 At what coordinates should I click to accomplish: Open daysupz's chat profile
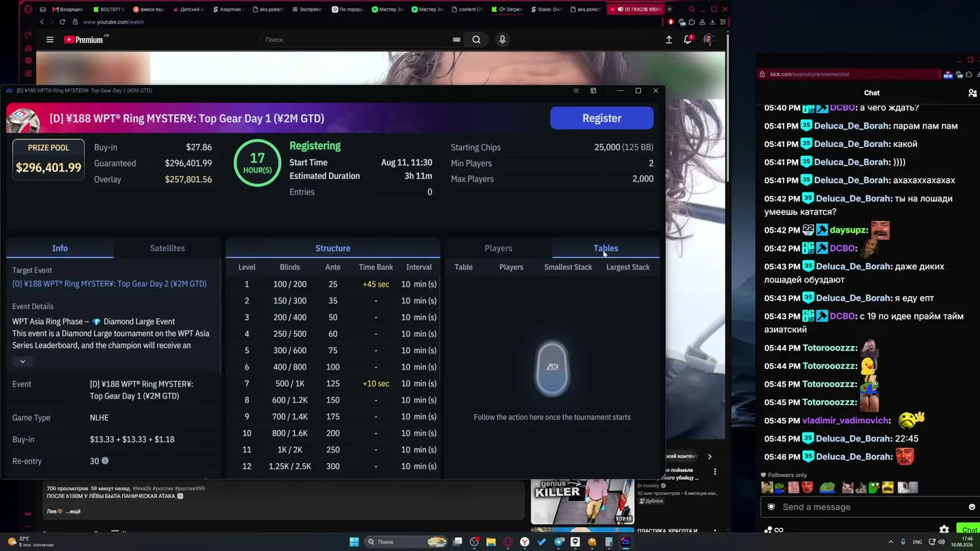click(848, 230)
